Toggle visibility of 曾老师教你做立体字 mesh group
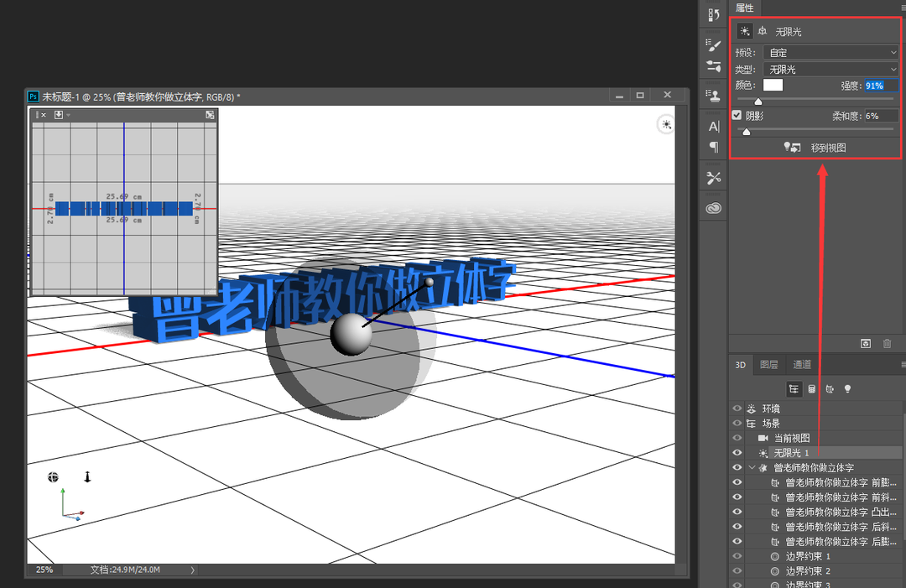This screenshot has height=588, width=906. 737,467
